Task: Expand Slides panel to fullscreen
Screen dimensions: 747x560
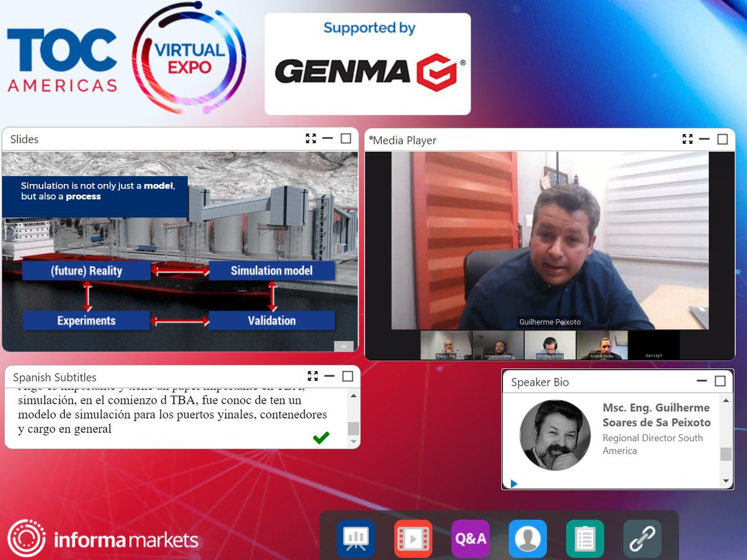Action: [311, 139]
